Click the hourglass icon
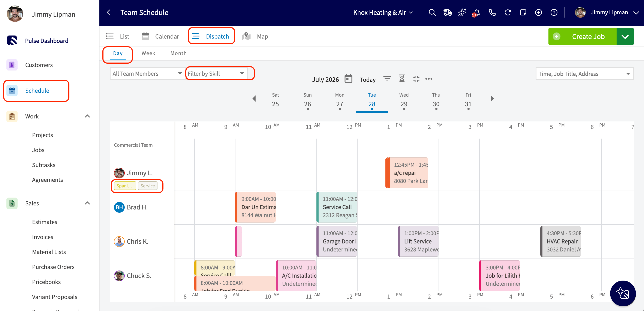This screenshot has height=311, width=644. tap(402, 79)
